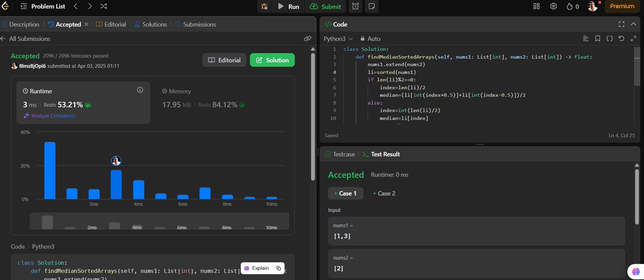Maximize the Code panel fullscreen icon
This screenshot has height=280, width=644.
point(621,24)
